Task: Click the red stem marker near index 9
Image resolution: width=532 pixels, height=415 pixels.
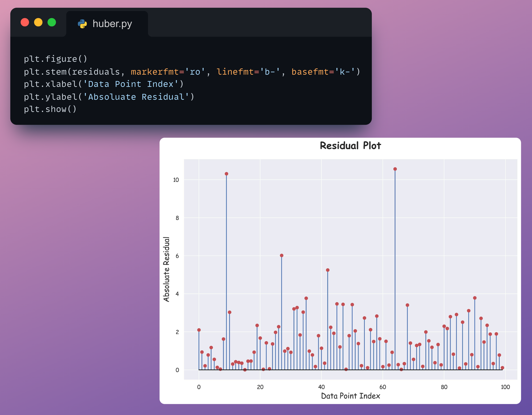Action: [226, 174]
